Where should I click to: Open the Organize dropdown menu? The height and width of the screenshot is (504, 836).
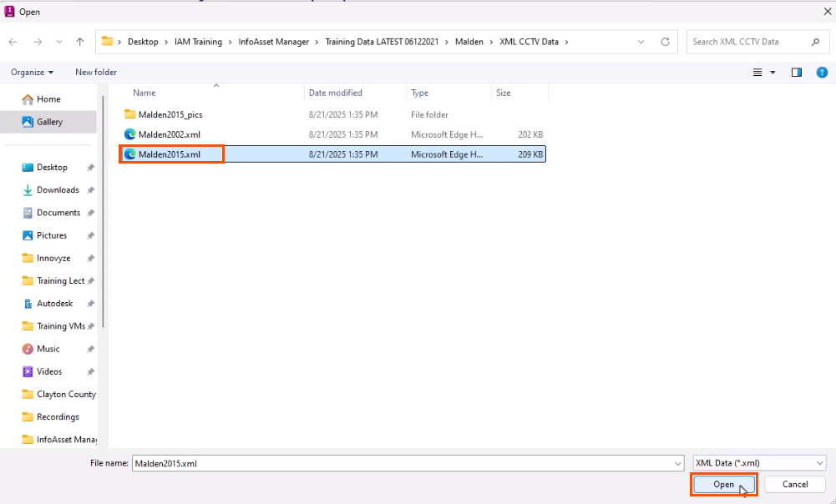31,73
